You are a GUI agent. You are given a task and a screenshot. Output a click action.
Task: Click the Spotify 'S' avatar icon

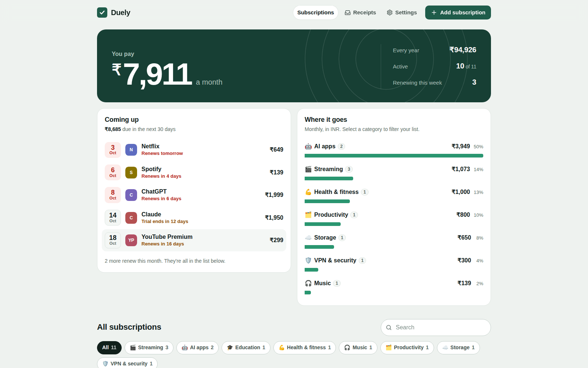click(x=131, y=173)
